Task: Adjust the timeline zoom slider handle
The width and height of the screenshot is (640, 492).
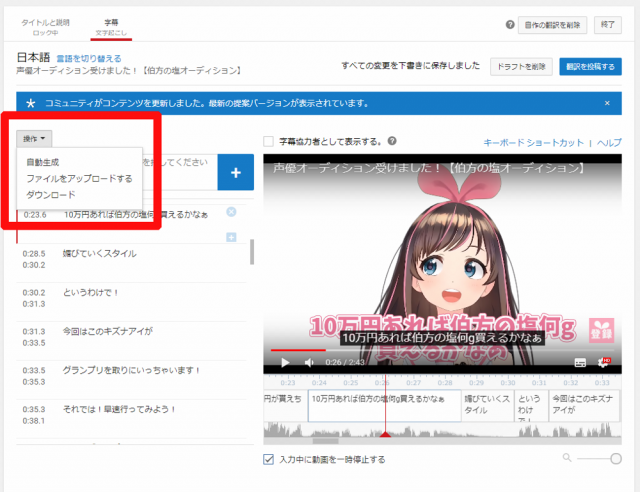Action: point(616,459)
